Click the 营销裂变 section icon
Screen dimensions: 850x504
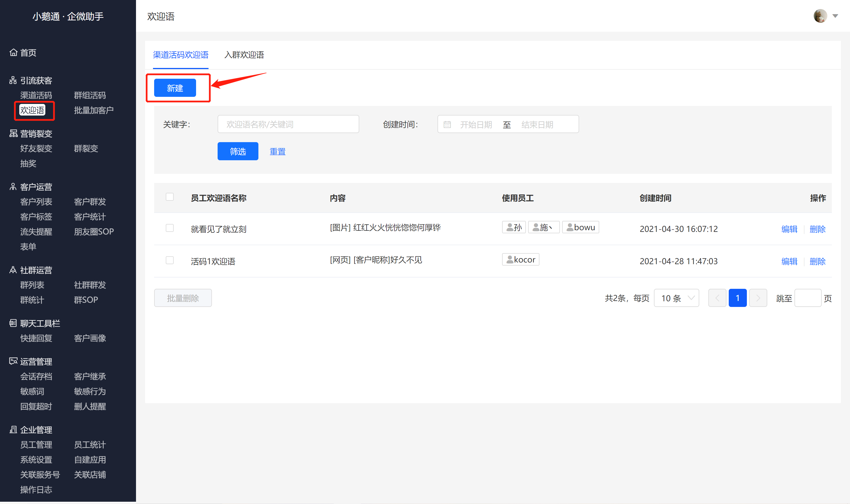(x=13, y=133)
